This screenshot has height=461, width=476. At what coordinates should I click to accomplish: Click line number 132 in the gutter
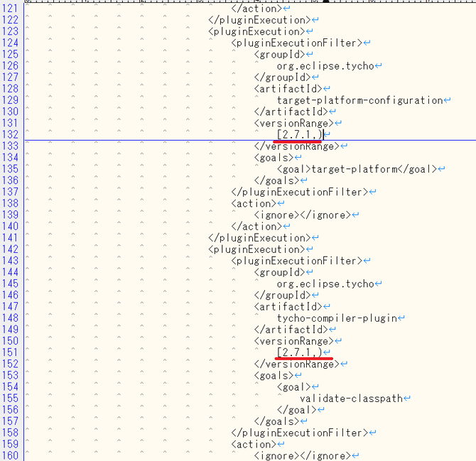pos(10,134)
